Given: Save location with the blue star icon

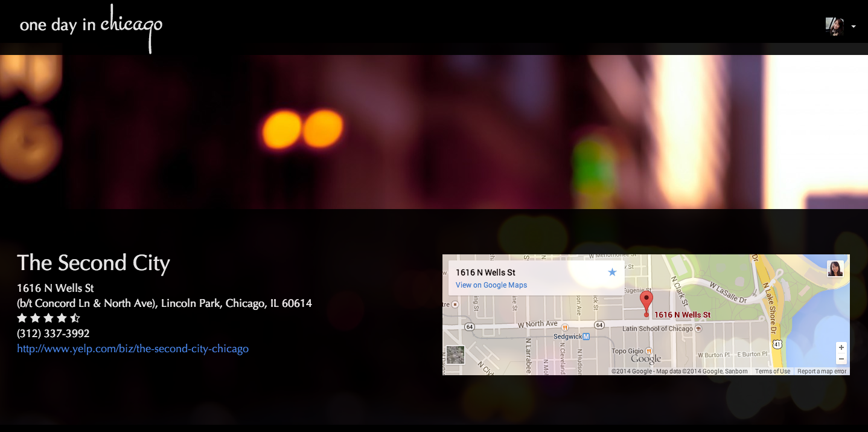Looking at the screenshot, I should (612, 272).
